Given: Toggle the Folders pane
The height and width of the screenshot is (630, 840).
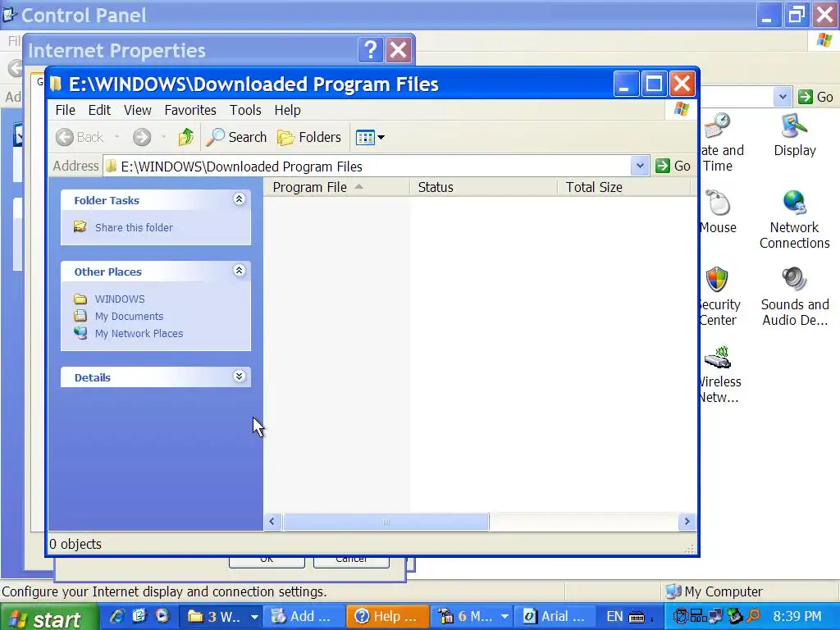Looking at the screenshot, I should click(x=309, y=137).
